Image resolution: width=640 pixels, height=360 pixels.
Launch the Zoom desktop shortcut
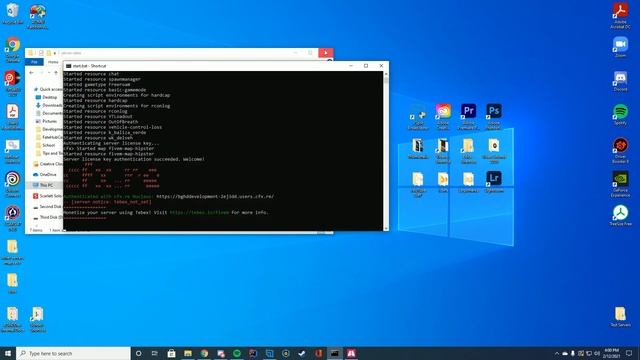tap(620, 47)
